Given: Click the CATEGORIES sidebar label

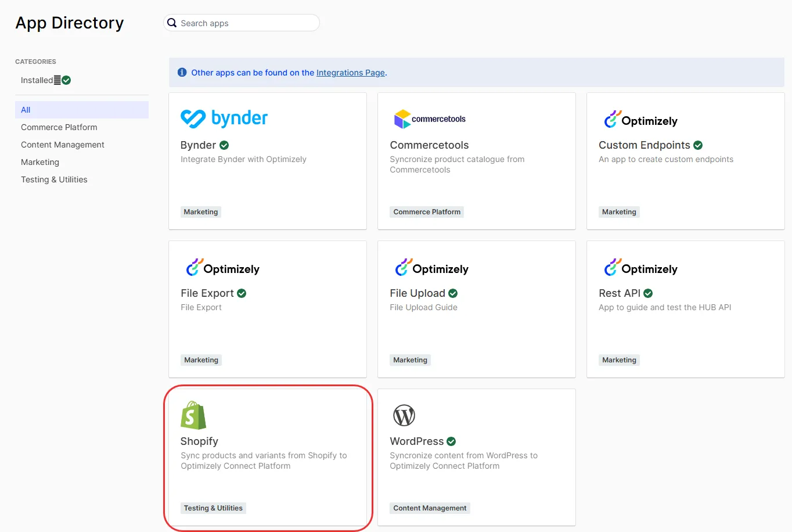Looking at the screenshot, I should point(35,62).
